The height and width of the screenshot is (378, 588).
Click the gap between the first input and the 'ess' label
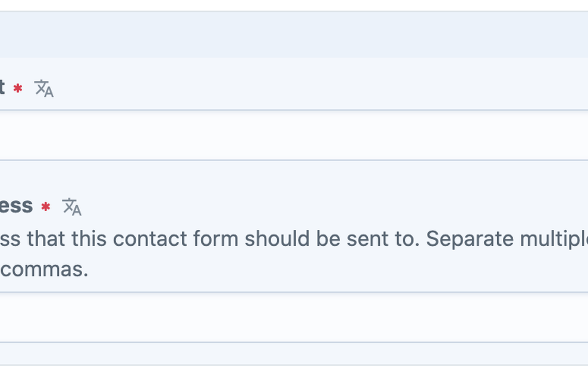coord(294,176)
